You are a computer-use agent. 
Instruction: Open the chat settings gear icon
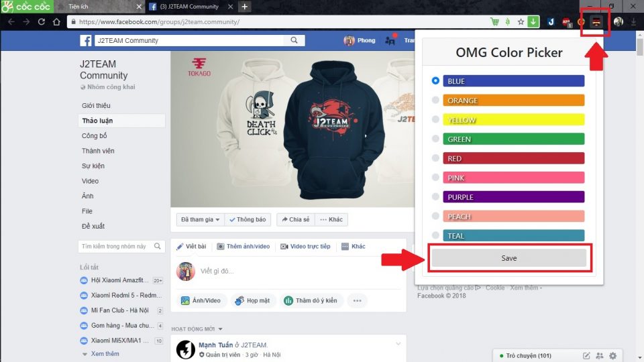pyautogui.click(x=612, y=356)
